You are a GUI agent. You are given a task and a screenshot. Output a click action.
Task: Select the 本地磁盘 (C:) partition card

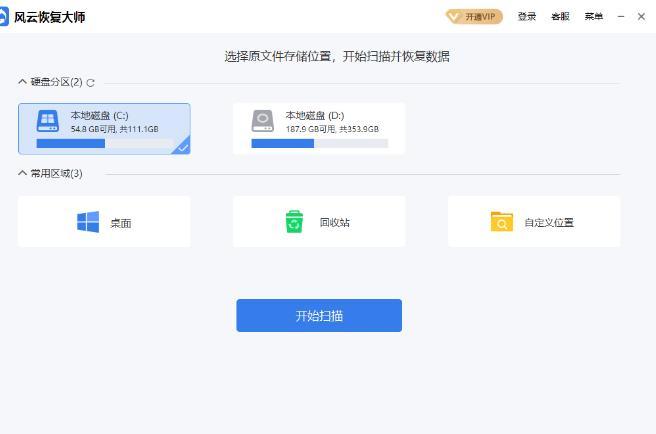(x=104, y=129)
